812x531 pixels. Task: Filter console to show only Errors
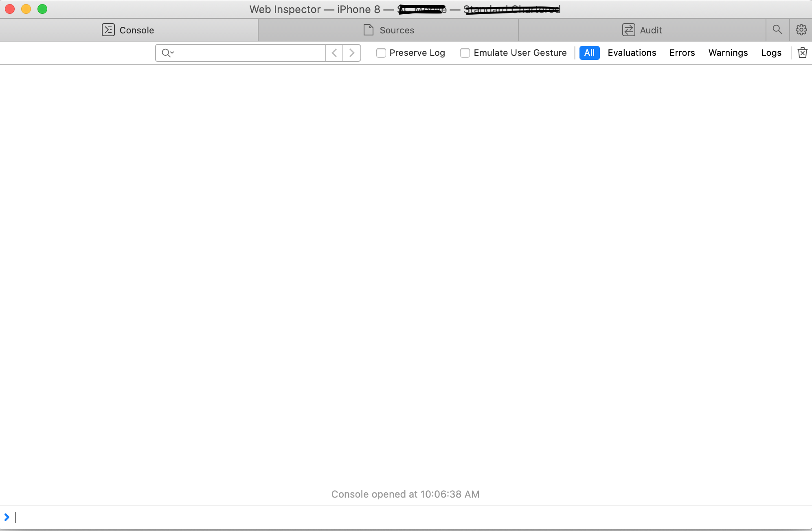click(x=682, y=53)
